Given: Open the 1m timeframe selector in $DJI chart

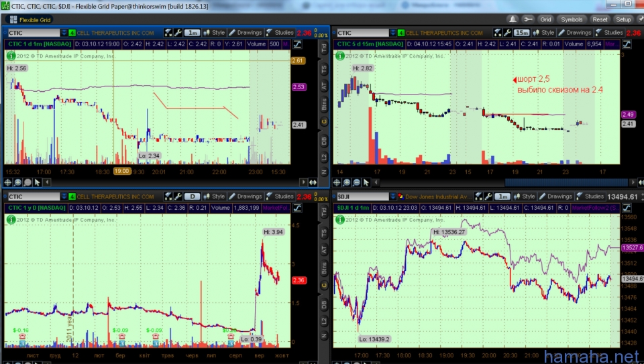Looking at the screenshot, I should click(x=502, y=196).
